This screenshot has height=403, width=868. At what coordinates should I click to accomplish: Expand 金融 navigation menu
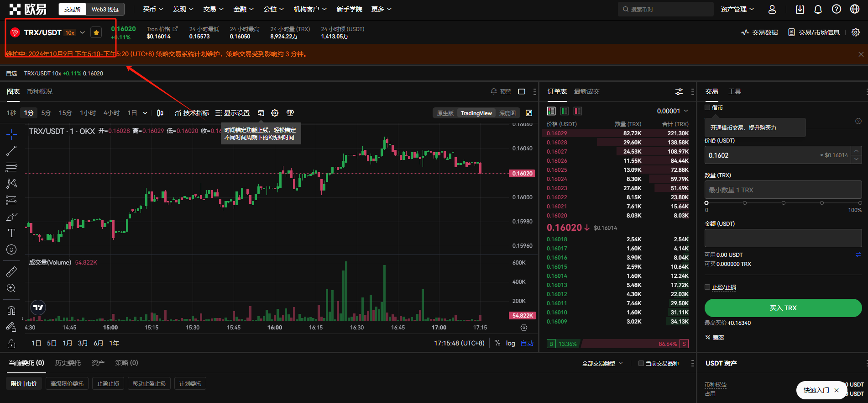pyautogui.click(x=244, y=9)
